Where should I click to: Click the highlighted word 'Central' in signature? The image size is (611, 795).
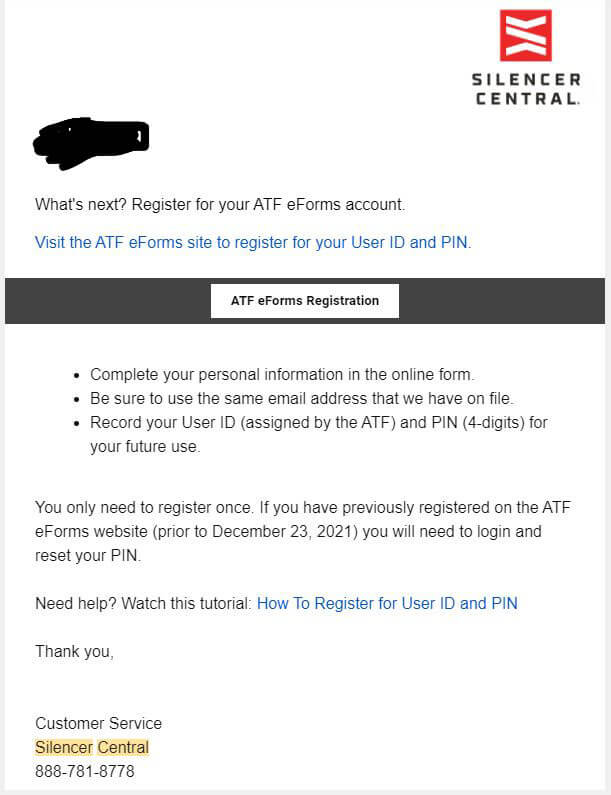[x=123, y=747]
